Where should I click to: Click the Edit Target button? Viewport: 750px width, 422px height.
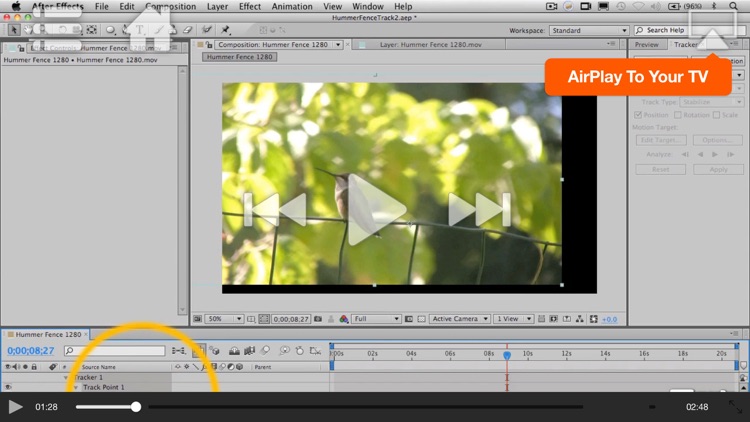pyautogui.click(x=661, y=140)
